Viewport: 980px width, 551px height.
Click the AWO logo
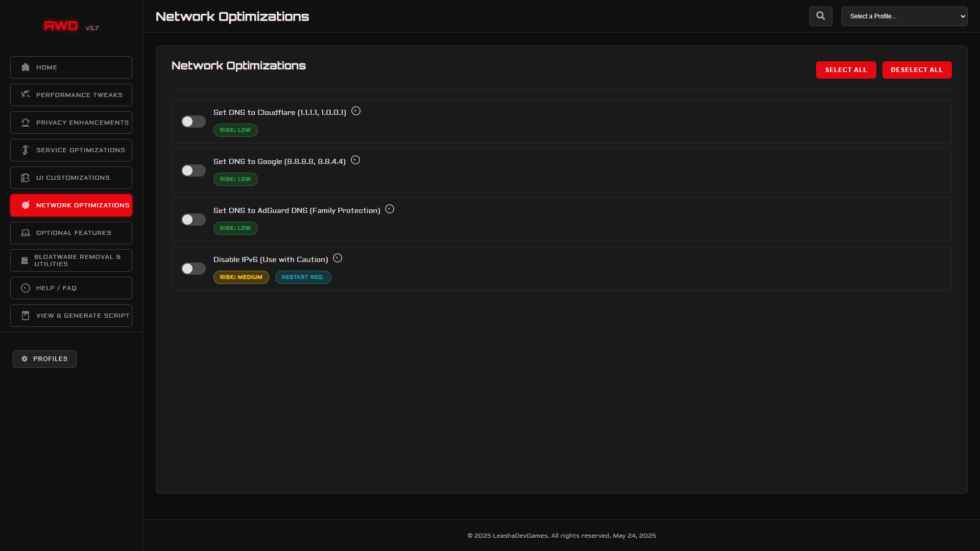coord(61,26)
